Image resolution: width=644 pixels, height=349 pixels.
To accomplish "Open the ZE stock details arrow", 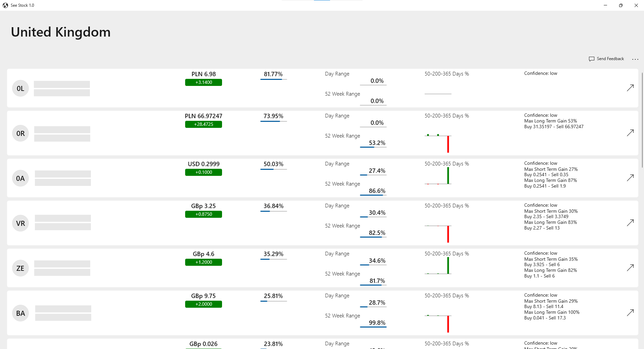I will point(630,268).
